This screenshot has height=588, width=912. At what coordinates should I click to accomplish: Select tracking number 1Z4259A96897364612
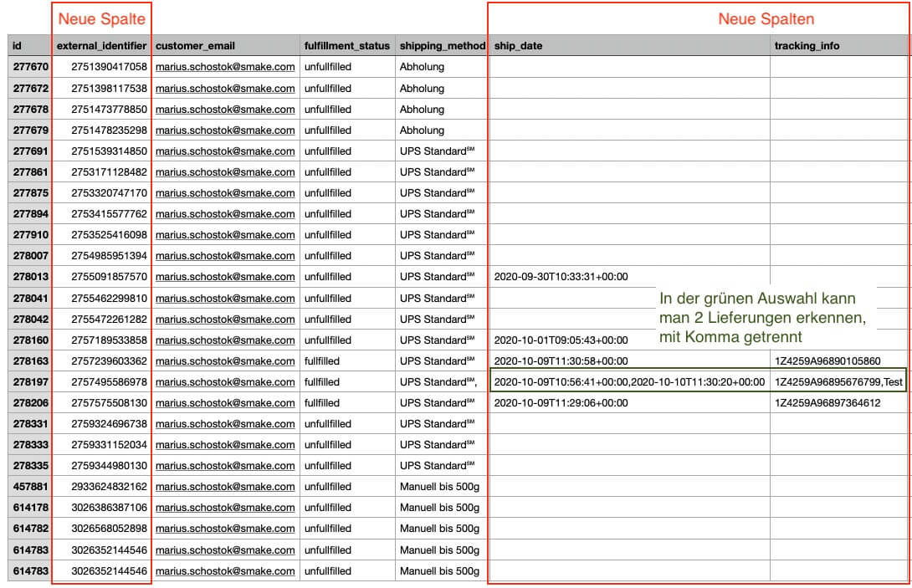coord(827,403)
